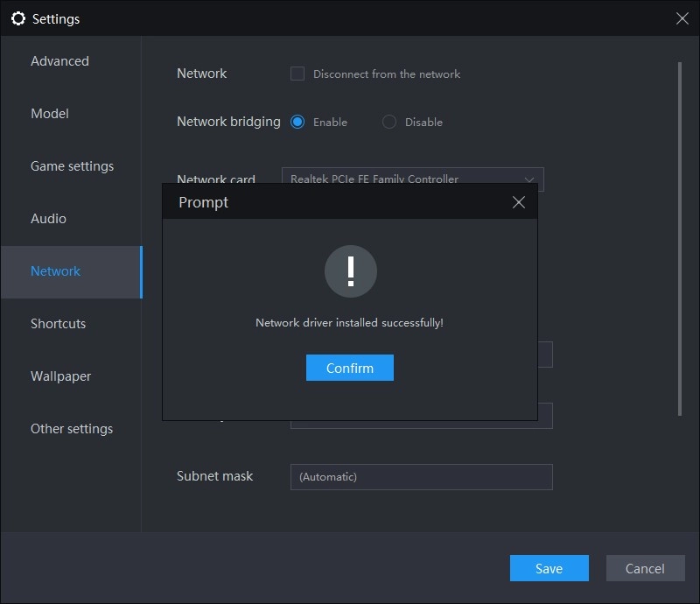
Task: Close the Prompt dialog with its X icon
Action: 519,201
